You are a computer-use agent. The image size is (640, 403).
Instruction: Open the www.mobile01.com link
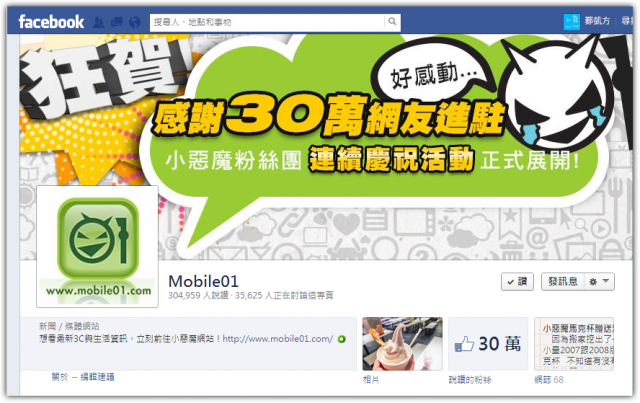[x=278, y=339]
